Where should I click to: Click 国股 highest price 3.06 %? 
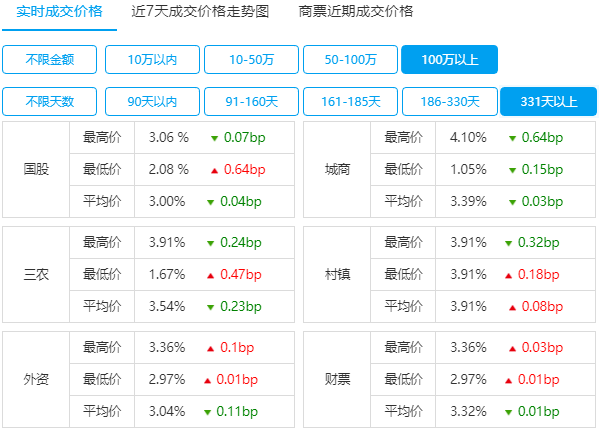point(169,137)
